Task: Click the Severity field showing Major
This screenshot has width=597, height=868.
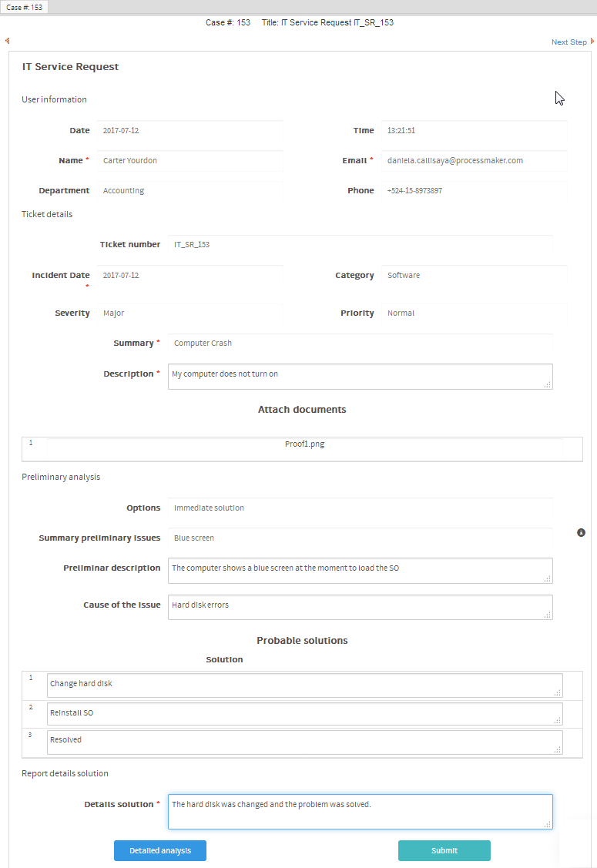Action: pos(190,313)
